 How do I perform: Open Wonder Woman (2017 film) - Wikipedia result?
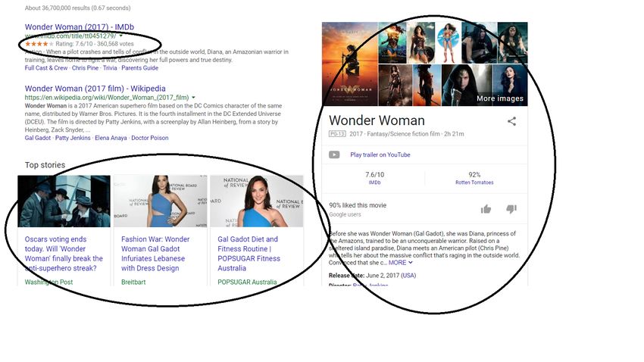tap(95, 89)
